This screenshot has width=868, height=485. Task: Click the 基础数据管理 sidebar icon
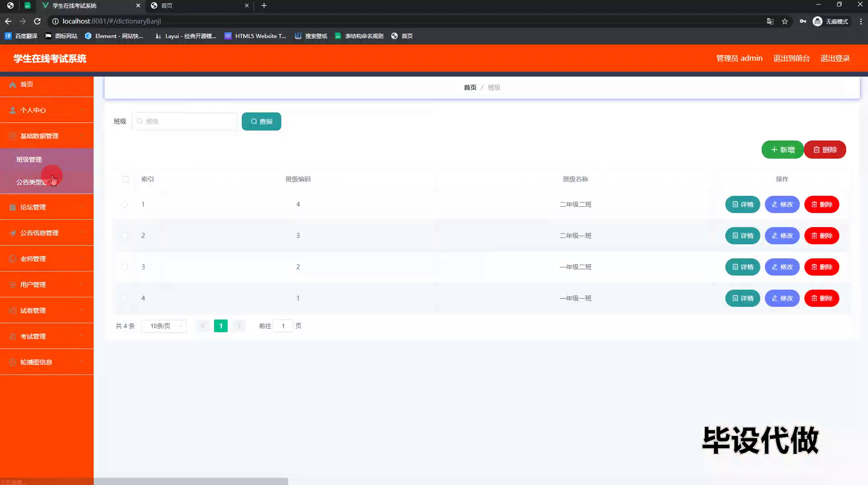13,136
